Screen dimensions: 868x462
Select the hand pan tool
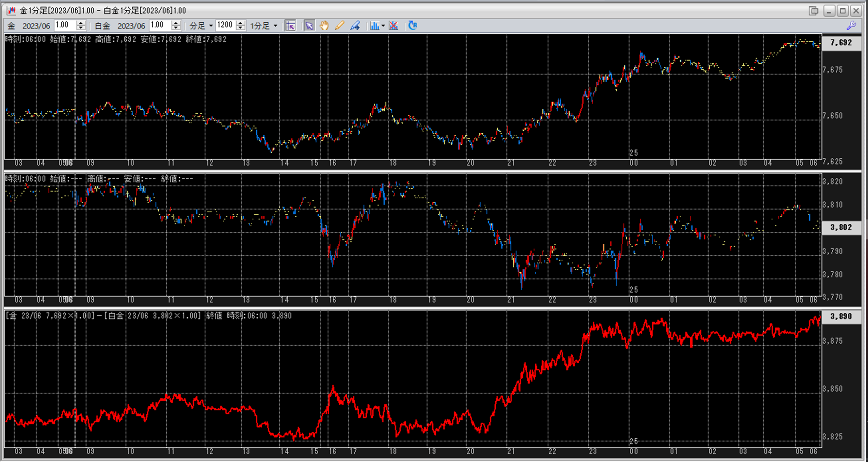coord(324,26)
